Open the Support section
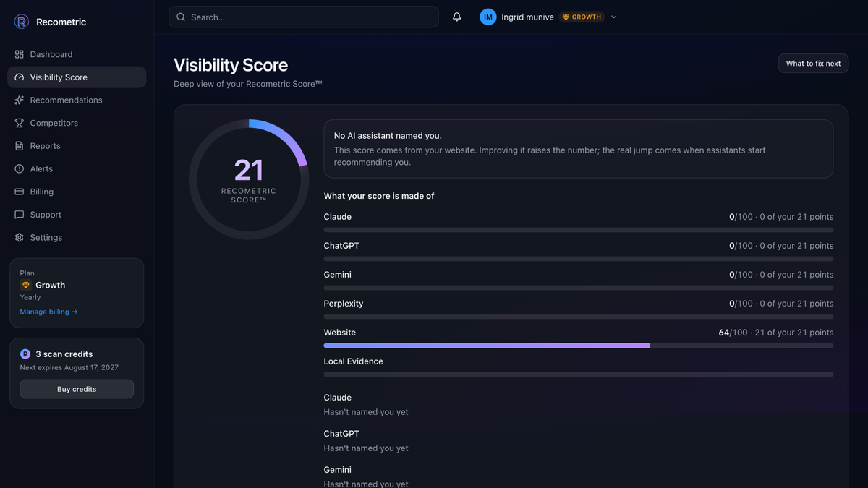 click(x=77, y=215)
